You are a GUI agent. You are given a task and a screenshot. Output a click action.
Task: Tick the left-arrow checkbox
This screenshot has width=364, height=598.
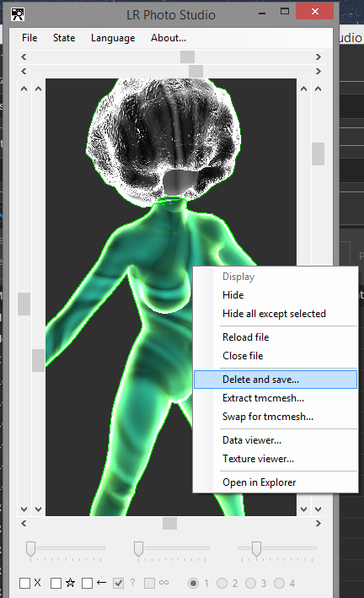pyautogui.click(x=88, y=583)
